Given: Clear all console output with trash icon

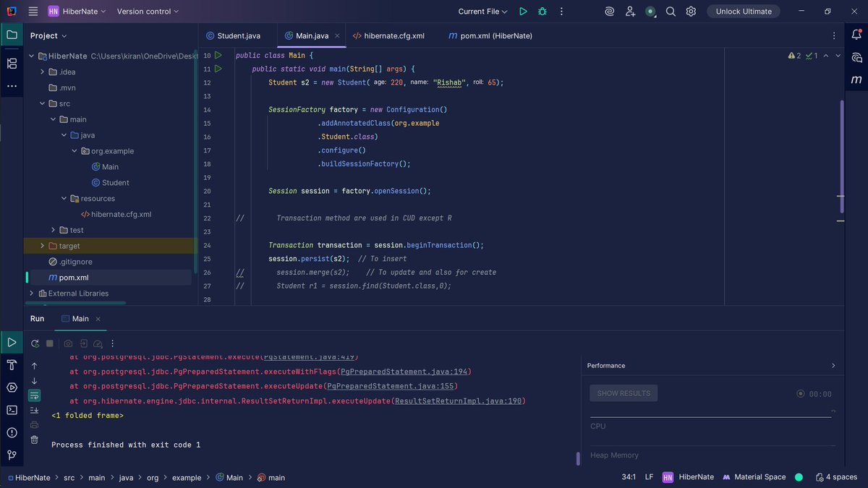Looking at the screenshot, I should [x=34, y=440].
